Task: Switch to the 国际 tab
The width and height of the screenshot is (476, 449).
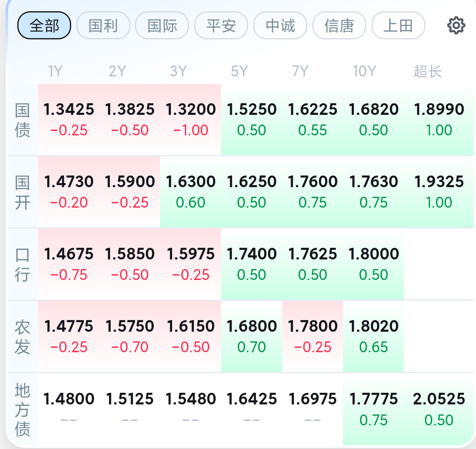Action: coord(162,25)
